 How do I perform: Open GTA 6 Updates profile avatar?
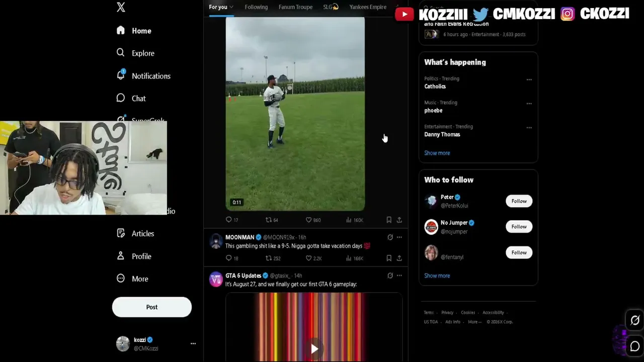pyautogui.click(x=216, y=280)
